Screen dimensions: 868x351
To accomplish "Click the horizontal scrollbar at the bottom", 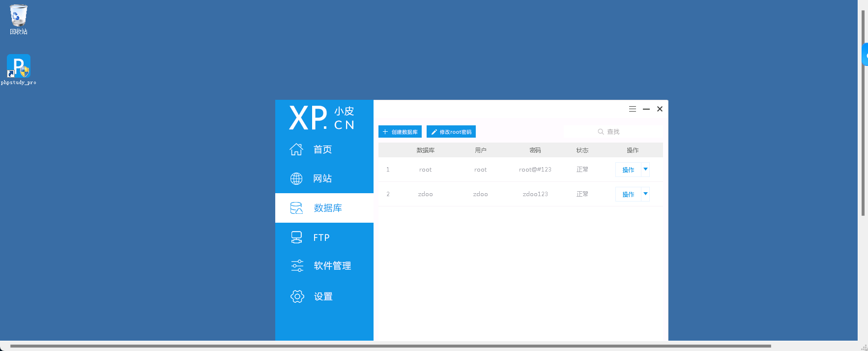I will (390, 346).
